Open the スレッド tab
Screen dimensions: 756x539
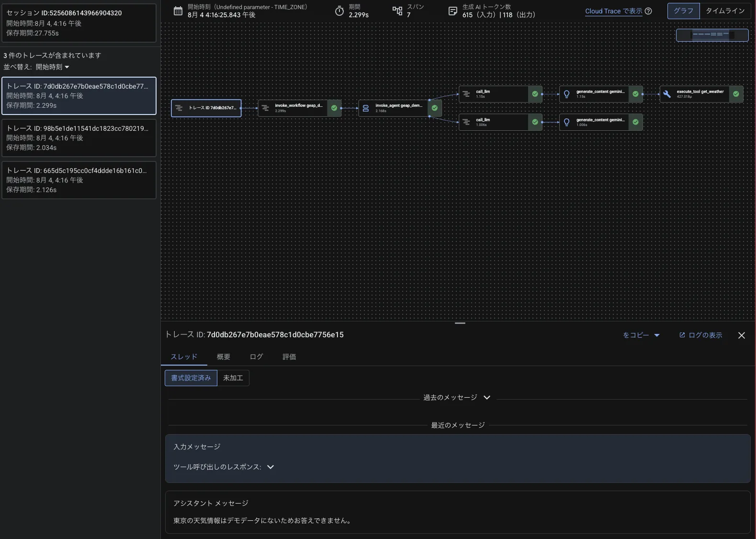point(184,357)
